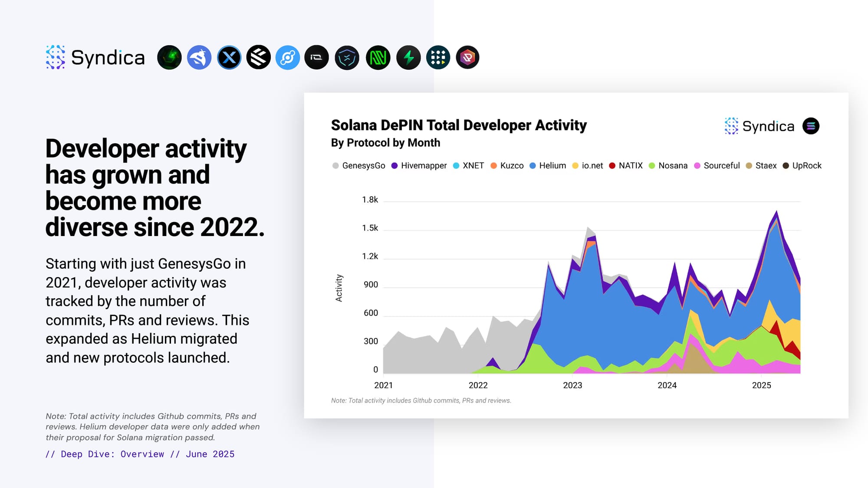868x488 pixels.
Task: Click the 2025 label on x-axis
Action: [x=761, y=385]
